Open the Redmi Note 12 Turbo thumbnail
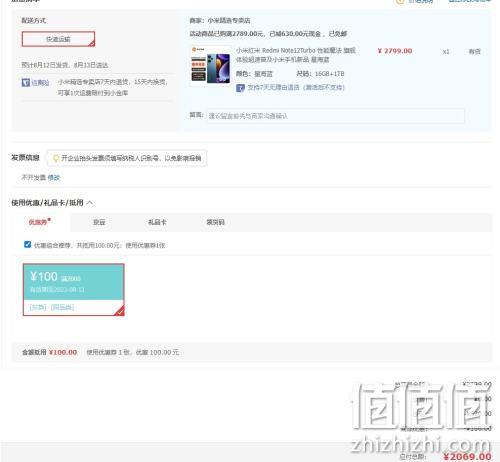Viewport: 500px width, 462px height. click(x=211, y=65)
